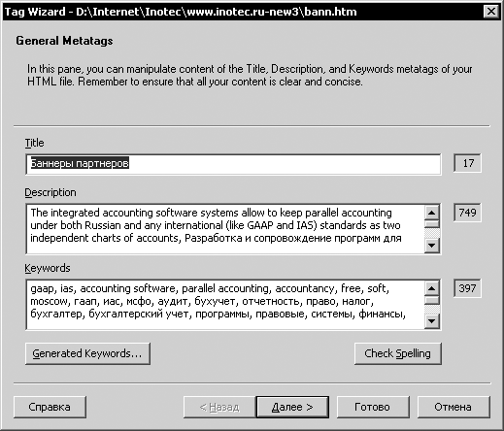Cancel the wizard with Отмена
Viewport: 504px width, 431px height.
pos(454,407)
